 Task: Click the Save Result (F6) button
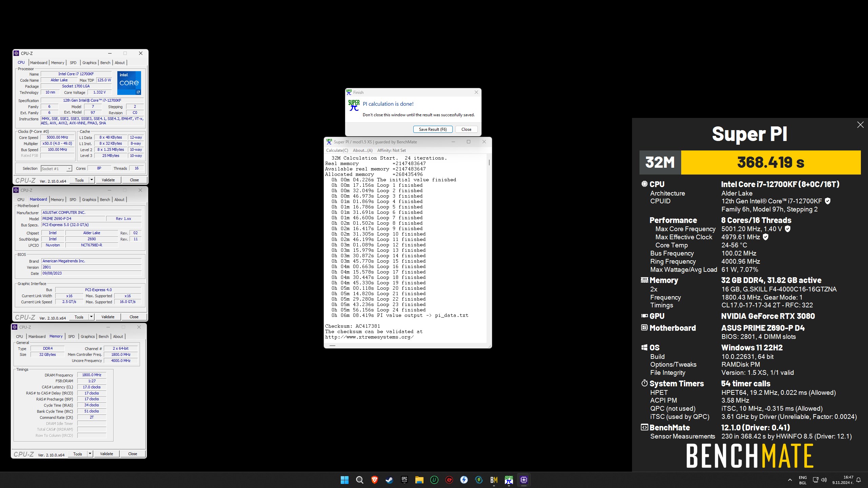[x=433, y=129]
